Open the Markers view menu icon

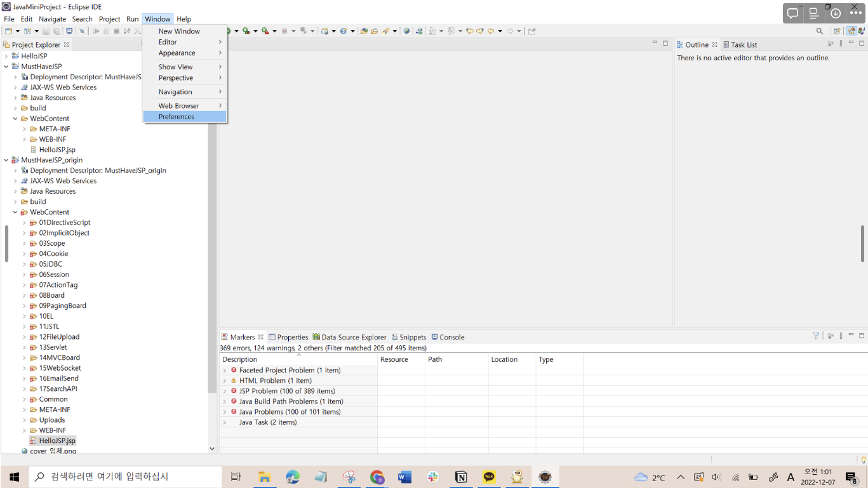pos(841,336)
